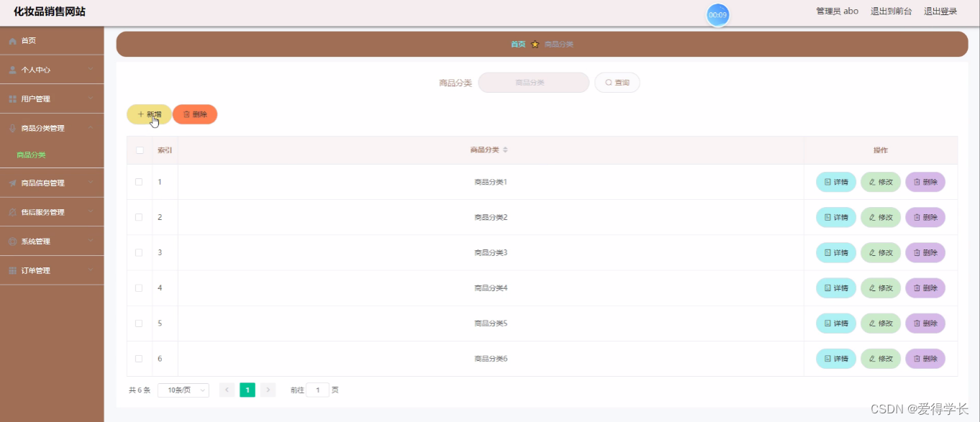Go to 首页 in the sidebar menu

pos(52,41)
